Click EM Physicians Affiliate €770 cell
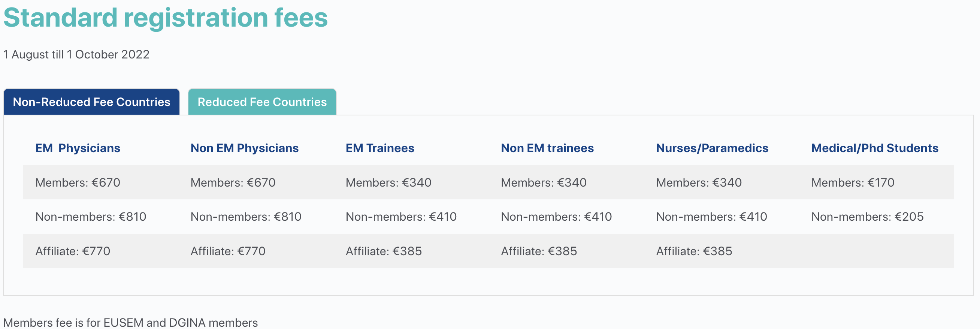This screenshot has width=980, height=329. pos(73,251)
